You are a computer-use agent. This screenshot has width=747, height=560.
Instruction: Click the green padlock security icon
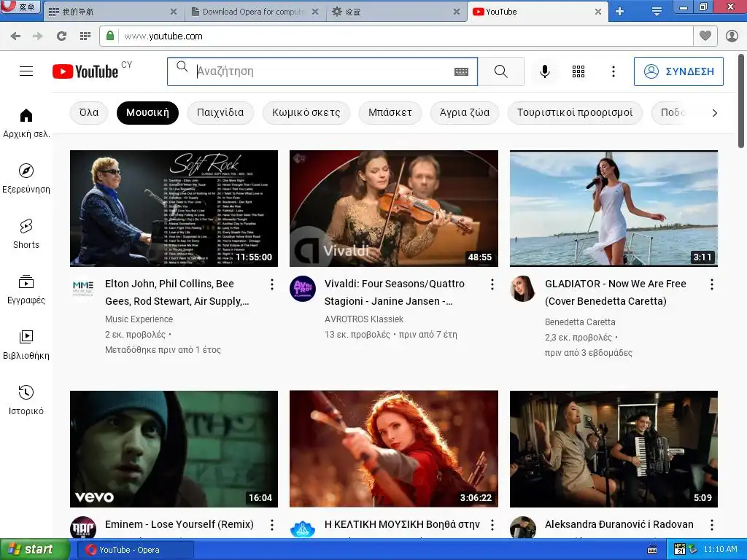coord(110,36)
